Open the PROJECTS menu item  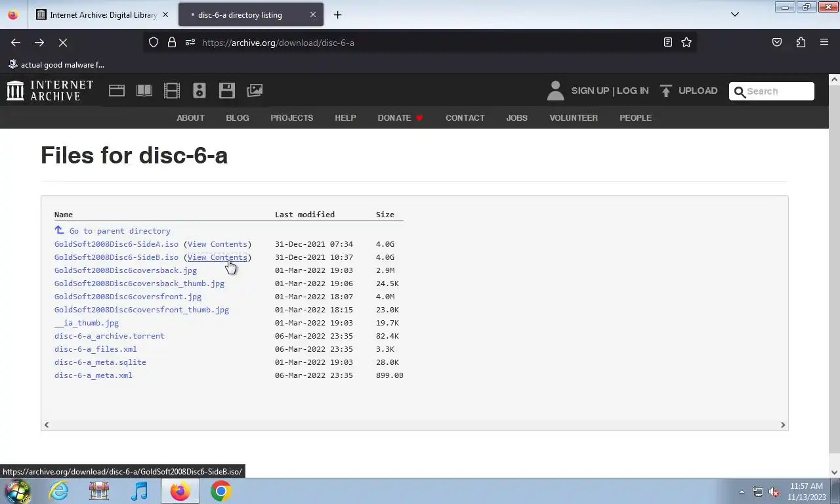click(x=291, y=118)
